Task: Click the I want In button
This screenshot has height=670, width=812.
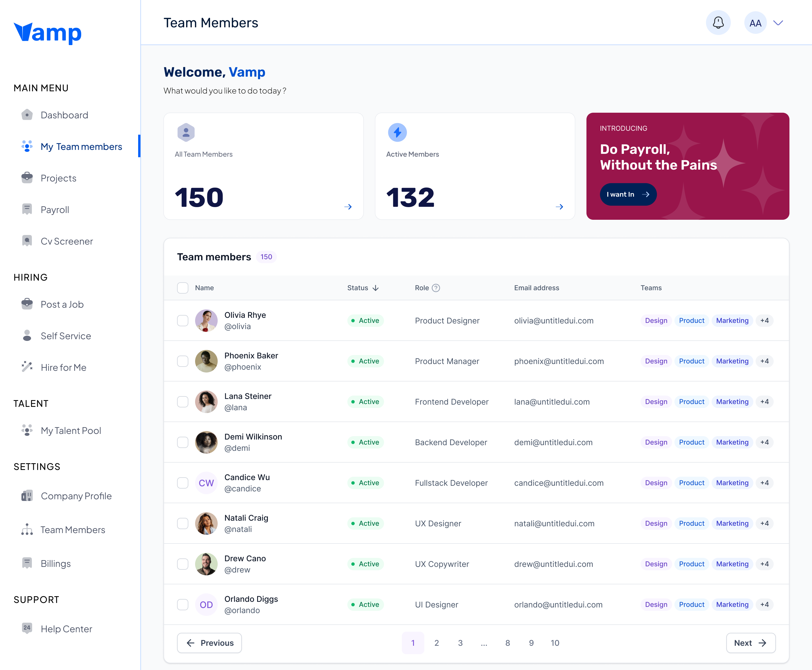Action: point(628,194)
